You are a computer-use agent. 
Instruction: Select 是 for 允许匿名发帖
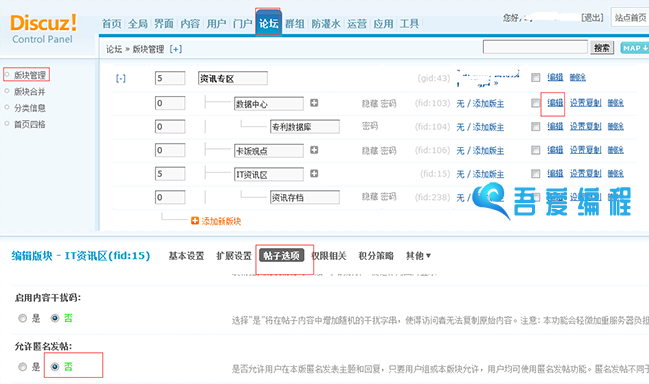22,367
